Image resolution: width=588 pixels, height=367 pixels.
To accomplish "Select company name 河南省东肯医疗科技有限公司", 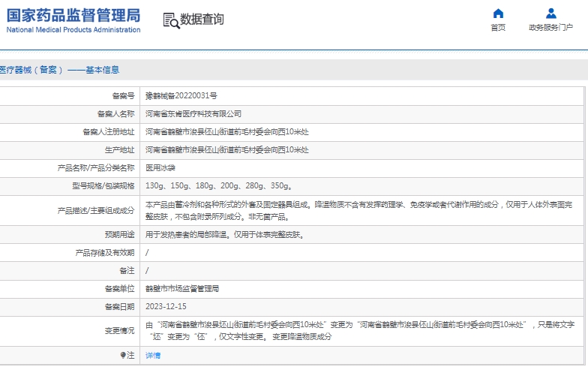I will coord(193,114).
